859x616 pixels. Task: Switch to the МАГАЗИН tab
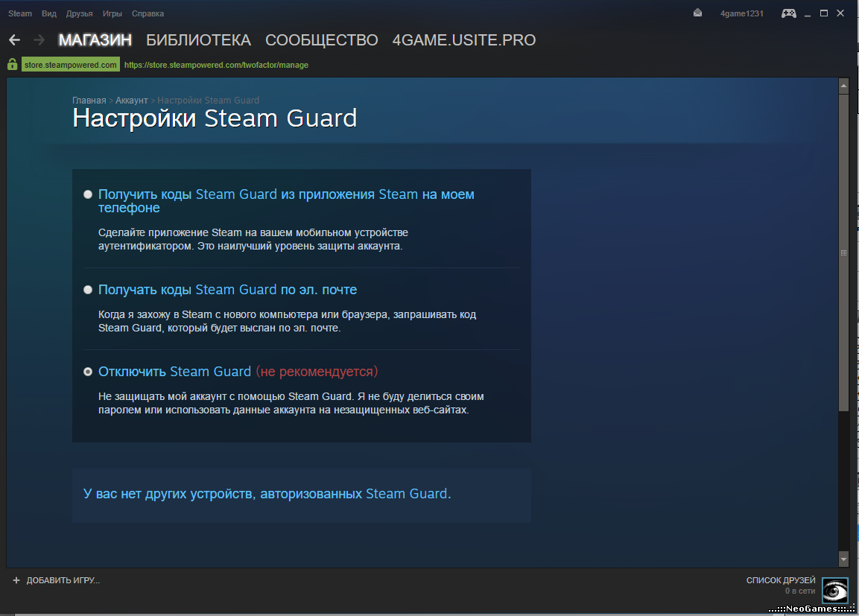[95, 40]
